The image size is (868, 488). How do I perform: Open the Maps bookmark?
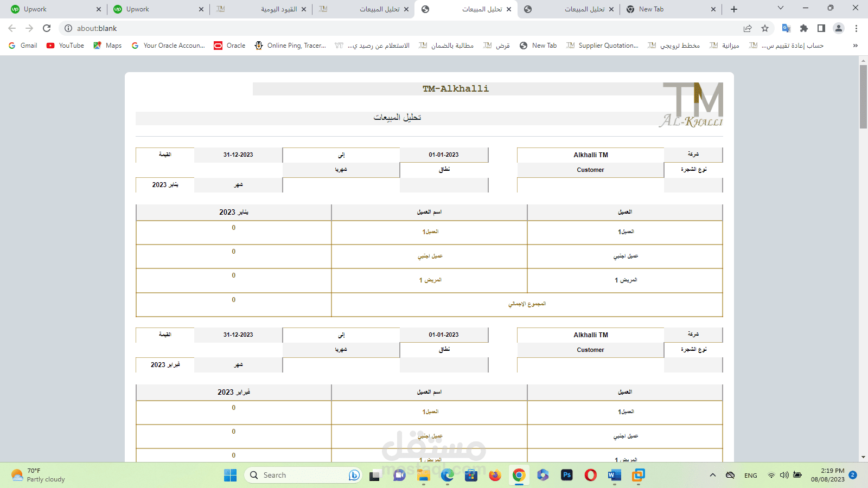pos(107,46)
